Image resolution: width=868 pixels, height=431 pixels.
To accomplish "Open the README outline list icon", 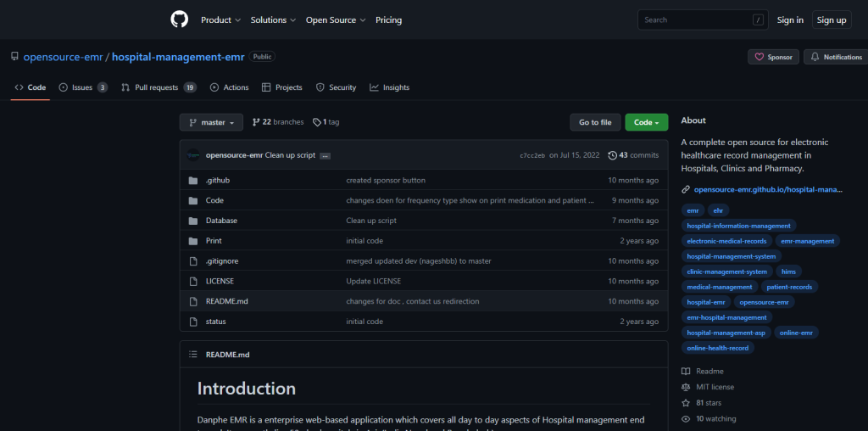I will point(193,355).
